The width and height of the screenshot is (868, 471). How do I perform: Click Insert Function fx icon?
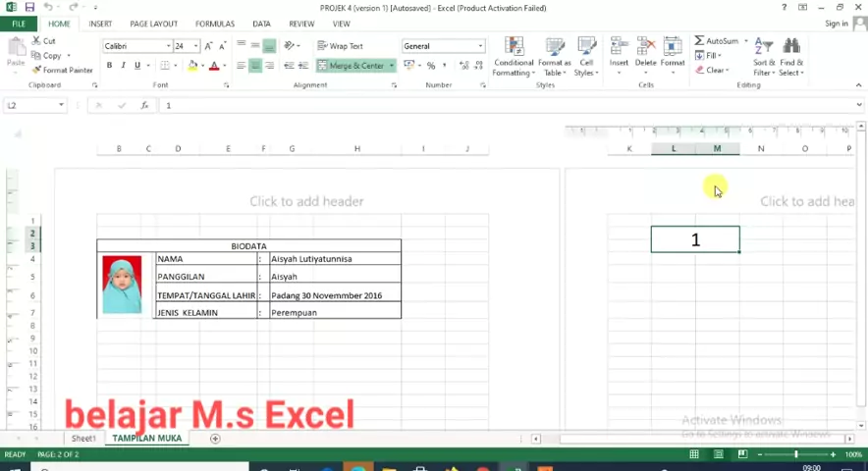point(144,105)
